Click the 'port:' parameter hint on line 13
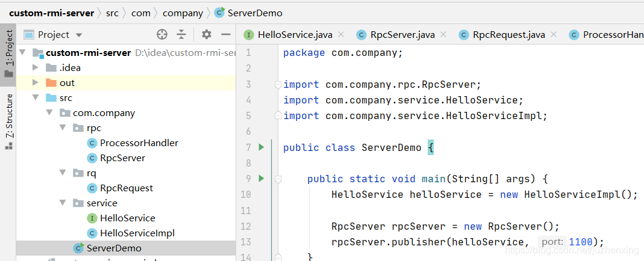Viewport: 644px width, 261px height. (551, 242)
